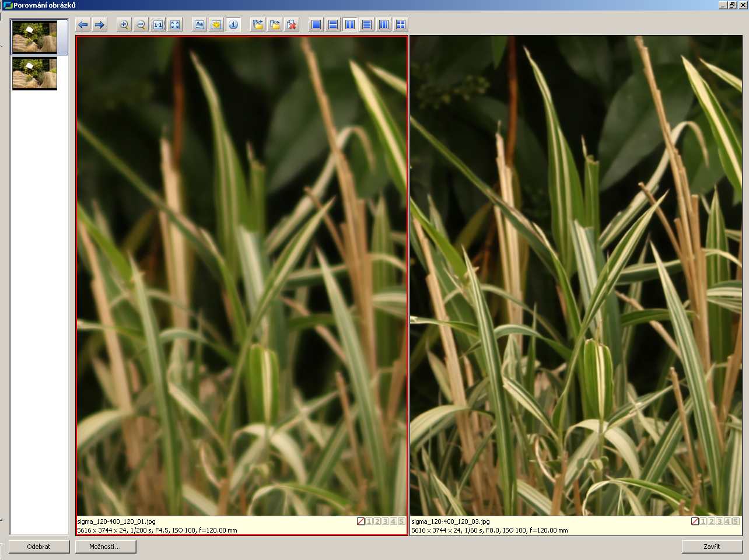Click the Odebrat button
The image size is (749, 560).
tap(39, 547)
